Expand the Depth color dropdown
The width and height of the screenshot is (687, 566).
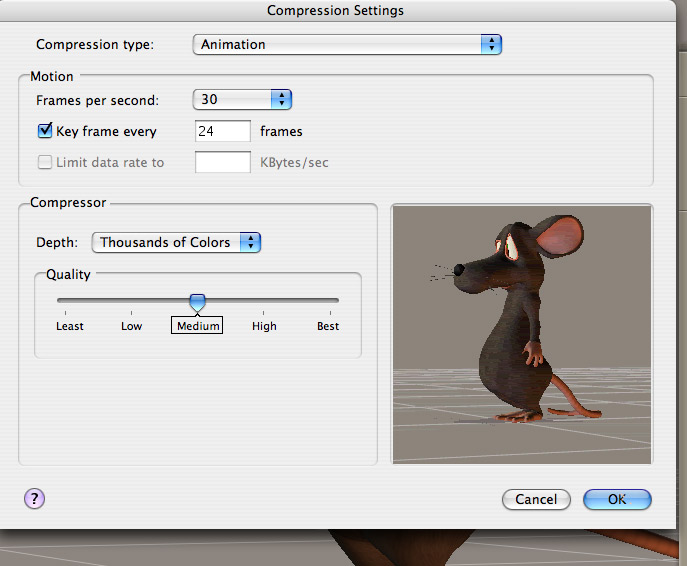176,242
